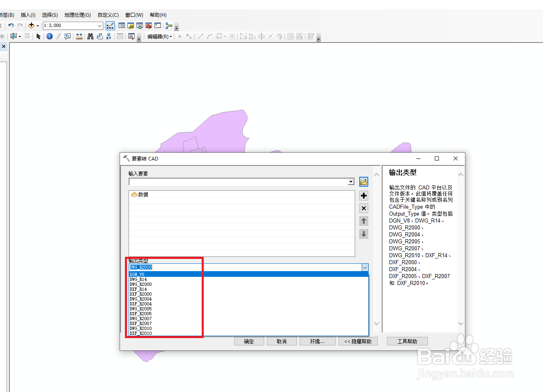Viewport: 543px width, 392px height.
Task: Click the 确定 button
Action: click(x=249, y=341)
